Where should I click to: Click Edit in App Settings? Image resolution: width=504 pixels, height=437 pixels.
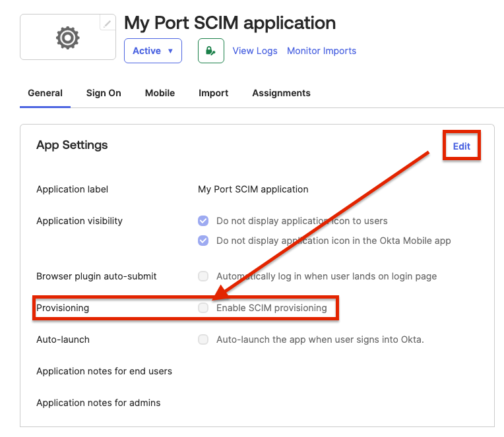coord(462,146)
